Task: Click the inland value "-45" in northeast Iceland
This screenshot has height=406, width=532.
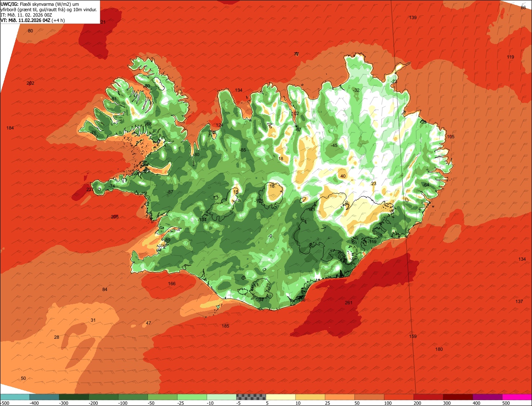Action: [x=334, y=145]
